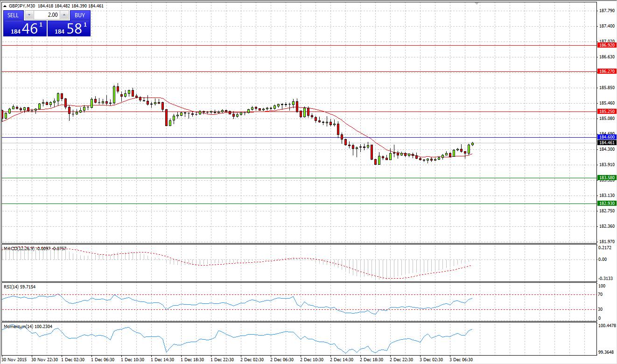Screen dimensions: 617x364
Task: Increase the trade volume with up arrow
Action: [64, 15]
